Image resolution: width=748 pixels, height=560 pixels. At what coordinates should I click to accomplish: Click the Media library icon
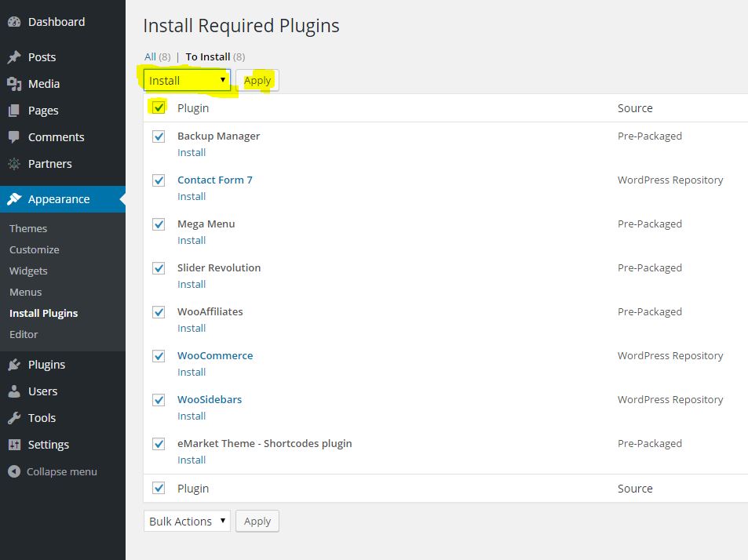(x=14, y=84)
